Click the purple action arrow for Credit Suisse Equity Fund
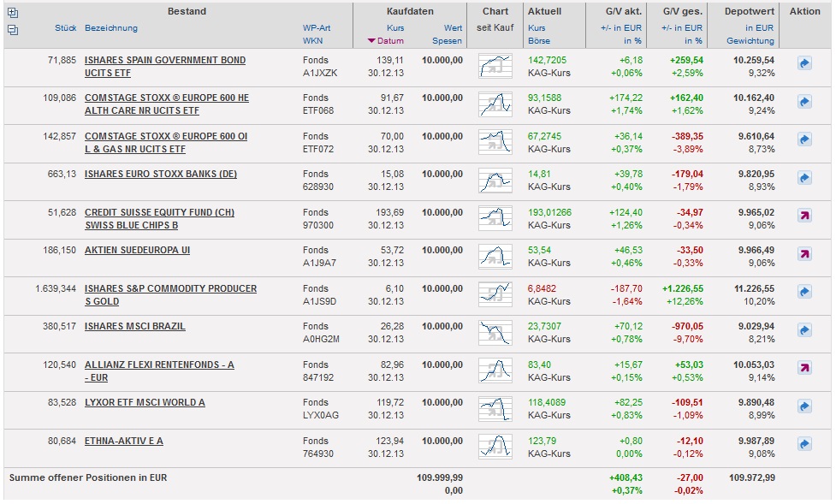The image size is (836, 504). pos(803,216)
